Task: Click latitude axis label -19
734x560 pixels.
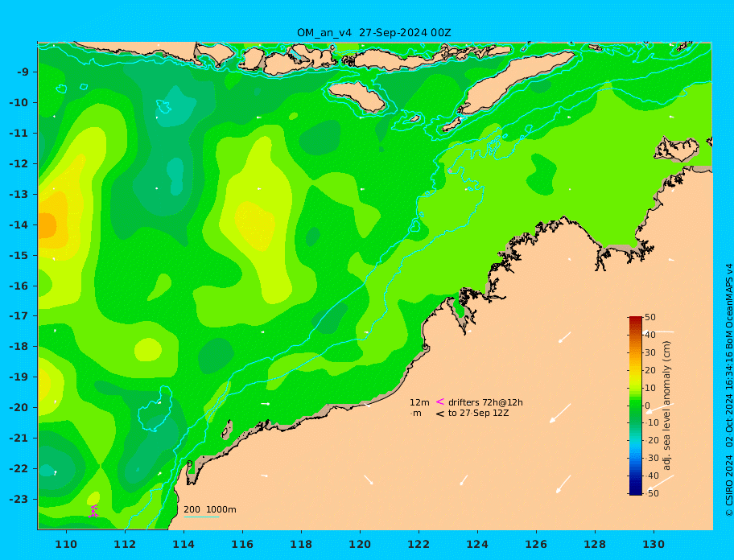Action: coord(19,377)
